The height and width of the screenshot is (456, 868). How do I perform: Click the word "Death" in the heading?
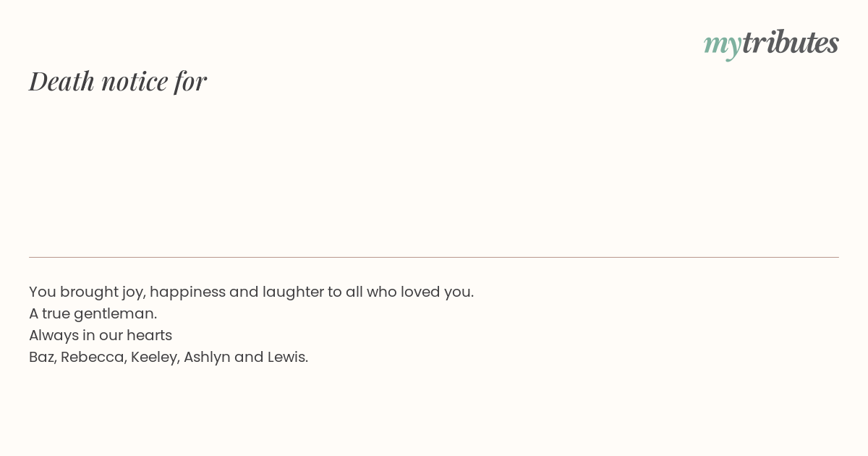pos(61,81)
